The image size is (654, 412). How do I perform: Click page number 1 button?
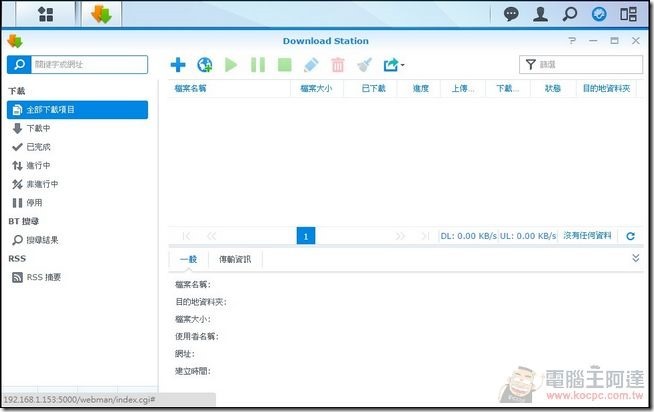point(306,236)
